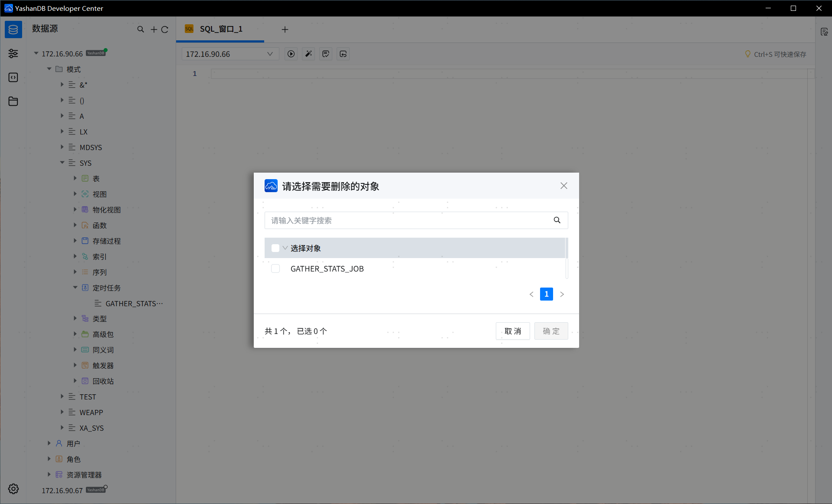Expand the 表 node under SYS
The width and height of the screenshot is (832, 504).
pos(75,178)
